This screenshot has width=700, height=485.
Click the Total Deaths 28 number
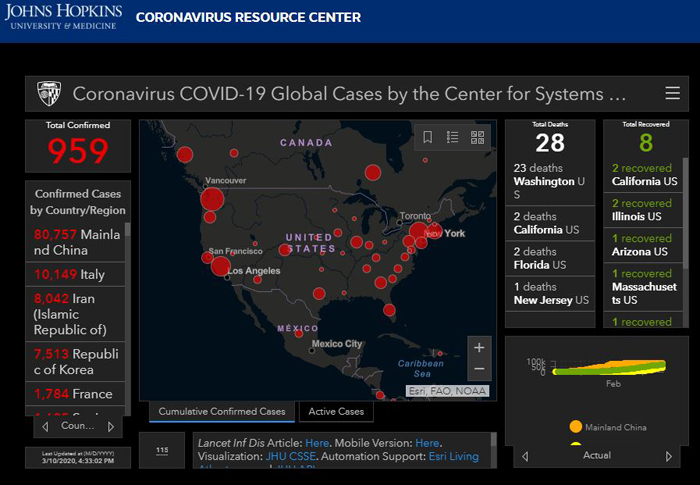tap(550, 143)
